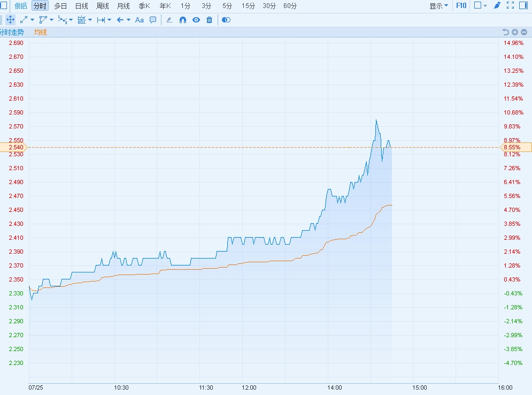Click the Aa text annotation tool
The width and height of the screenshot is (532, 395).
pos(140,20)
